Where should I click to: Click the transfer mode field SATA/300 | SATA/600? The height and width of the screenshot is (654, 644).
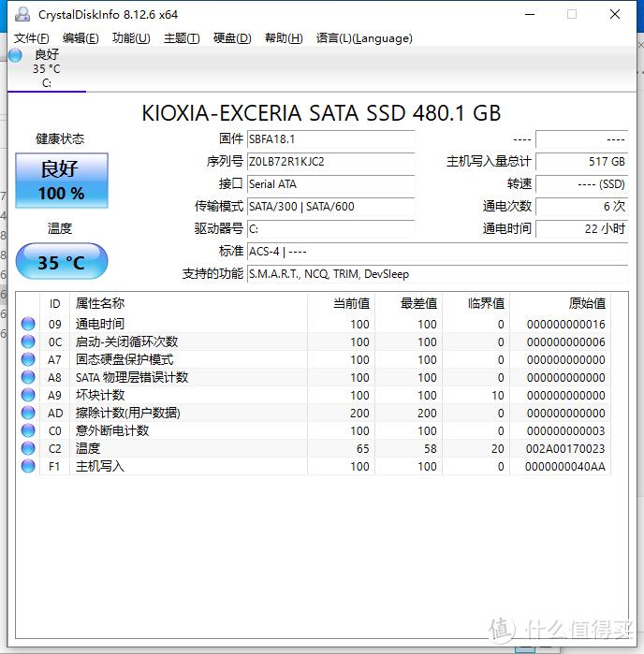pos(330,207)
